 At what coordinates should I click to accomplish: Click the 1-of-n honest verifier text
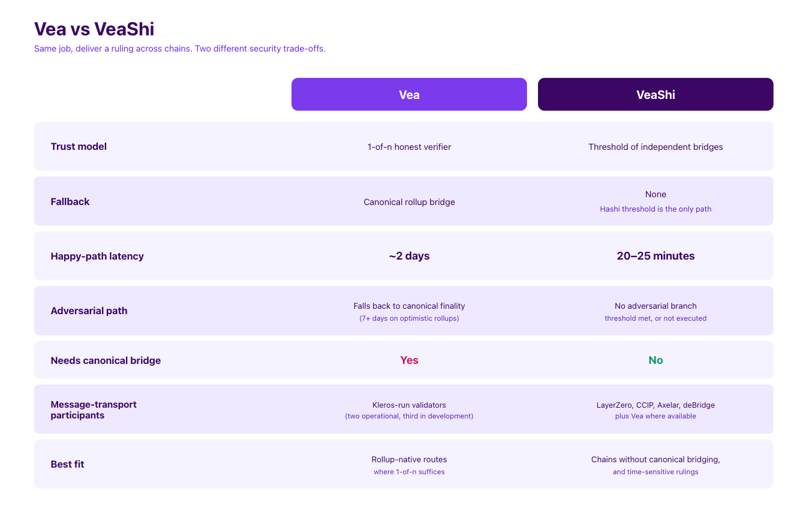click(x=409, y=147)
